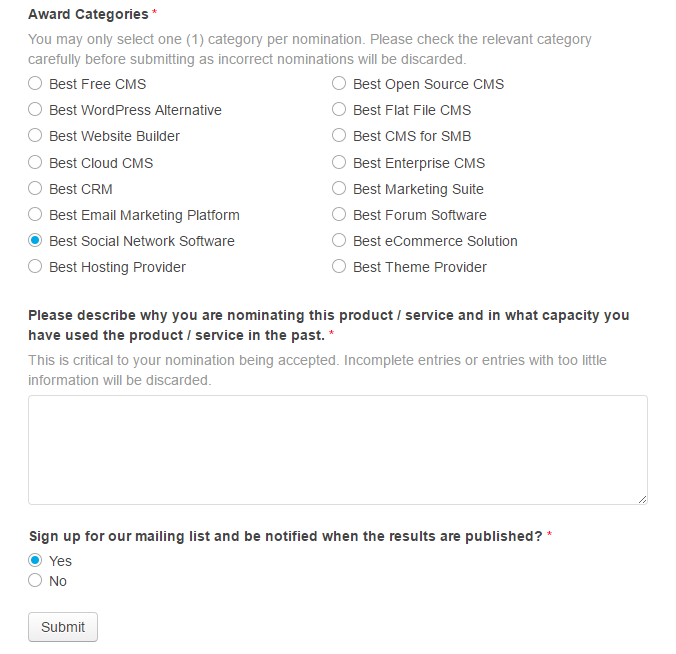
Task: Pick Best Flat File CMS category
Action: click(339, 110)
